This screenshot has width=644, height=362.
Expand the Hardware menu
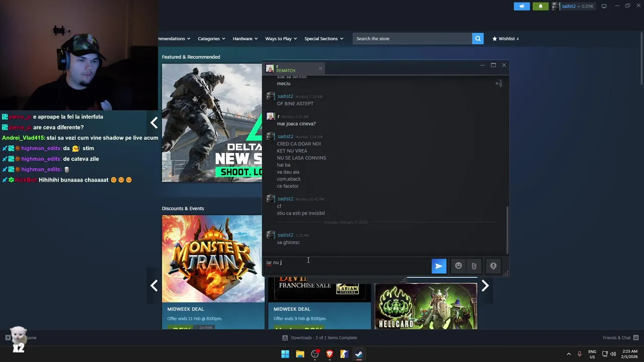click(245, 38)
